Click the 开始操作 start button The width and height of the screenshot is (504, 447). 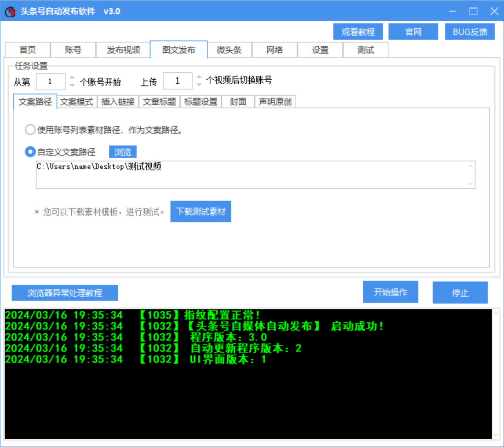coord(390,292)
